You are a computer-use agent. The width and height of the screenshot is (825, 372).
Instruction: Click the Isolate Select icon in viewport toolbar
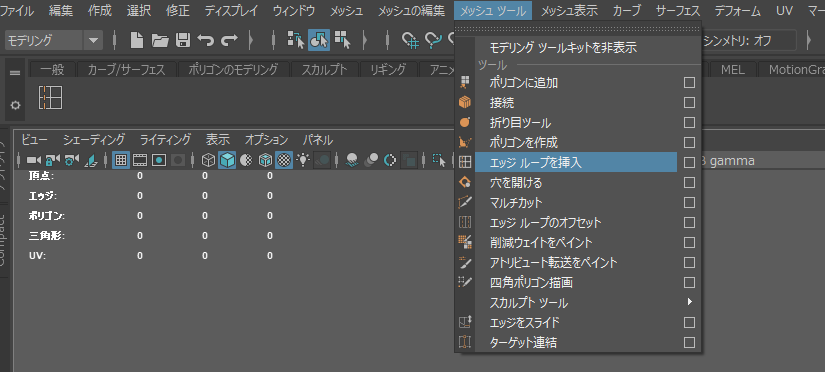click(439, 160)
